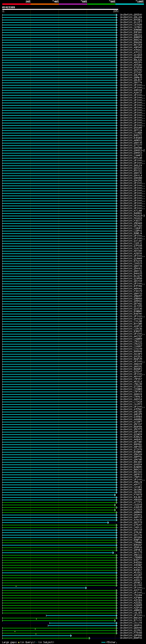146x644 pixels.
Task: Click the white query ruler bar
Action: (x=60, y=9)
